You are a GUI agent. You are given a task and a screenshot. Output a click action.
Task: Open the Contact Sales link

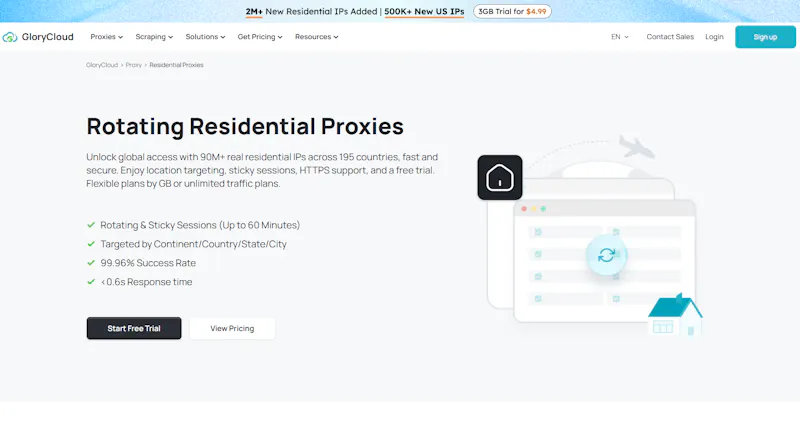point(670,37)
